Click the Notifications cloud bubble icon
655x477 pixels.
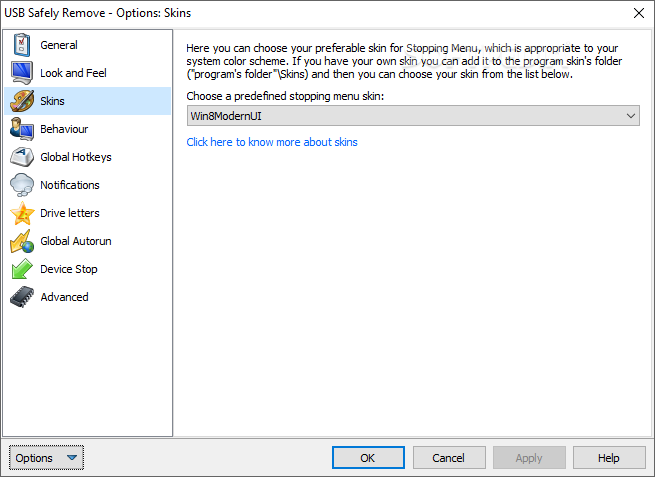22,185
